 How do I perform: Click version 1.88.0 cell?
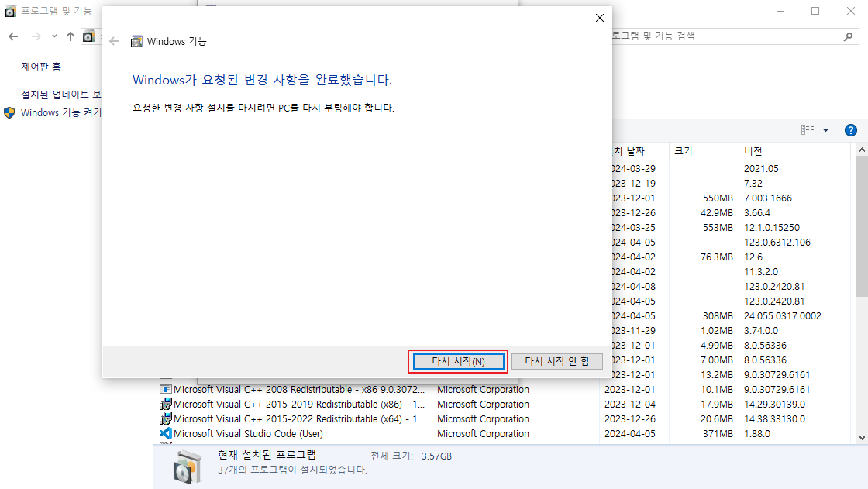pyautogui.click(x=756, y=434)
